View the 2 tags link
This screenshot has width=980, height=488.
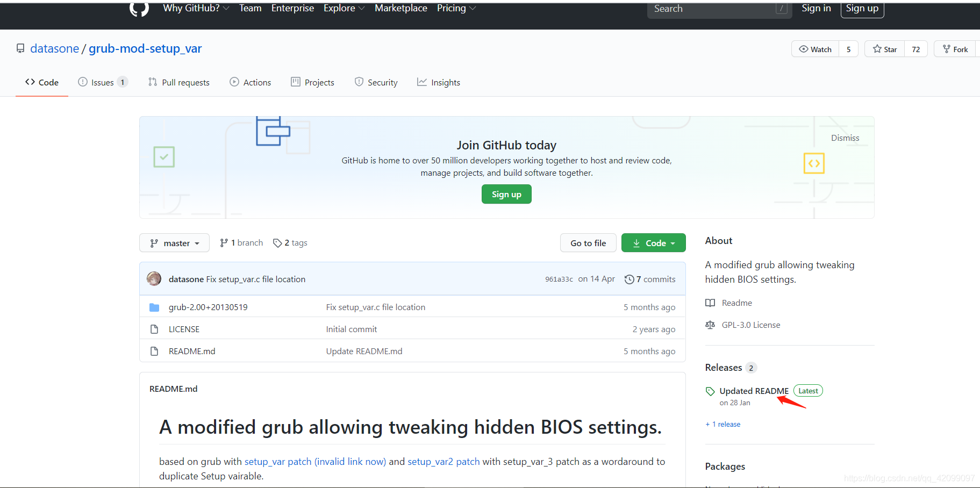pyautogui.click(x=290, y=243)
